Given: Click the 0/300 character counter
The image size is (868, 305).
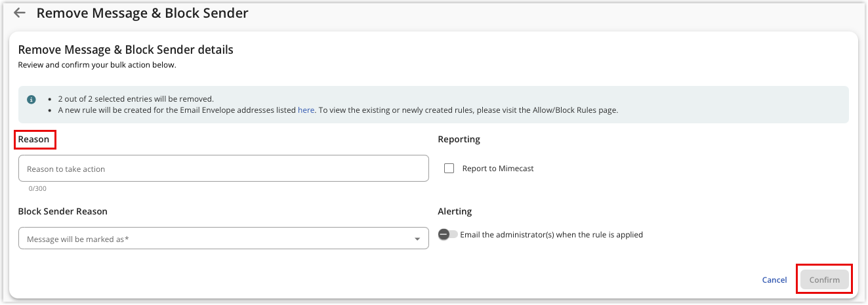Looking at the screenshot, I should (37, 188).
